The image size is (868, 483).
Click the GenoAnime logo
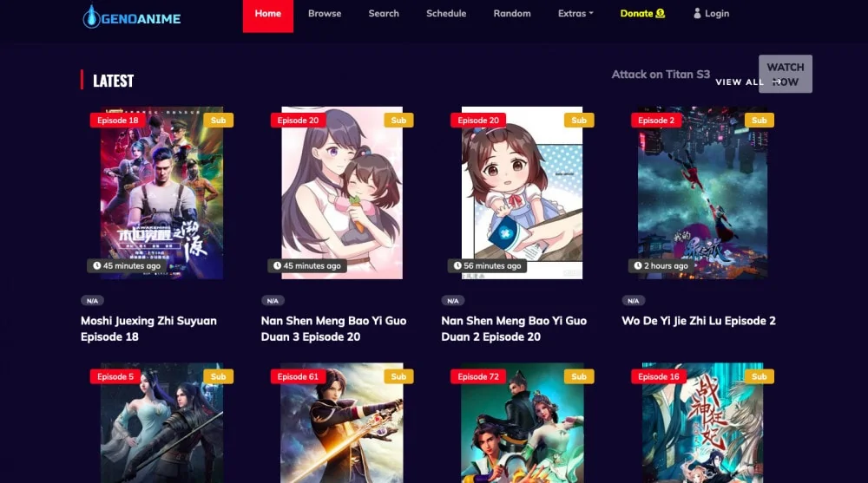(132, 17)
